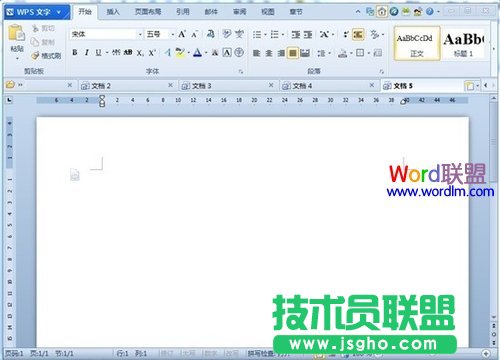Collapse the ribbon with chevron
This screenshot has height=360, width=500.
pyautogui.click(x=358, y=12)
